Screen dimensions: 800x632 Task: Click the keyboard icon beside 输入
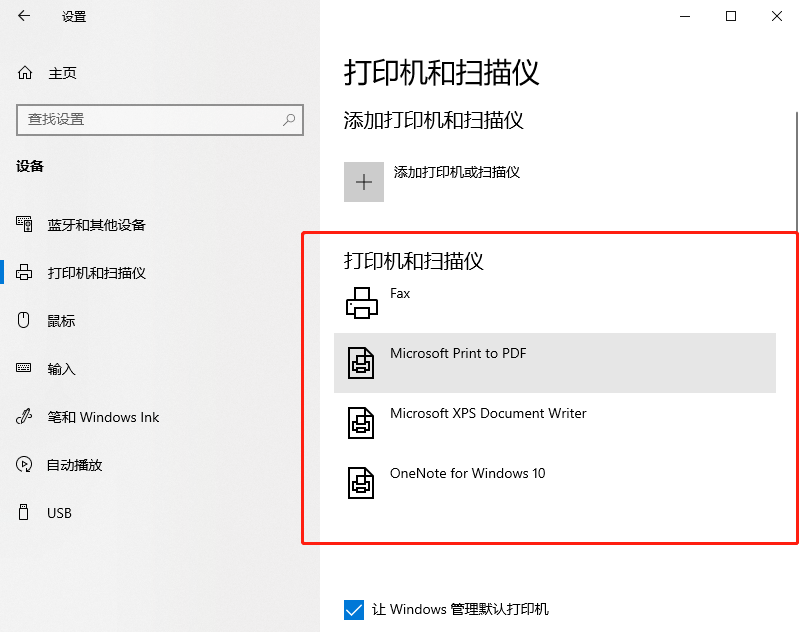23,368
